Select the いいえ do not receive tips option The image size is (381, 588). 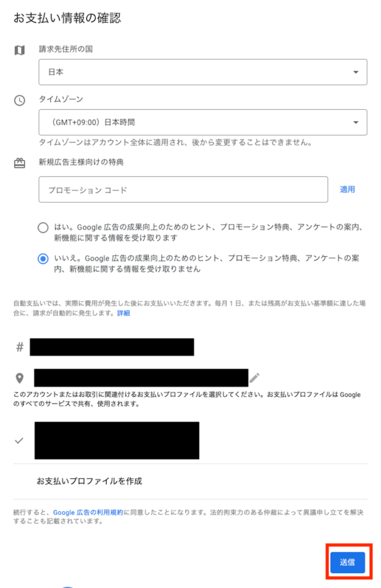43,259
